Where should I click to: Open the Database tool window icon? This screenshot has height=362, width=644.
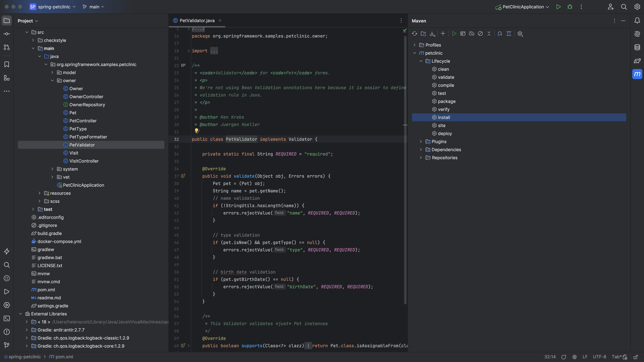coord(637,47)
